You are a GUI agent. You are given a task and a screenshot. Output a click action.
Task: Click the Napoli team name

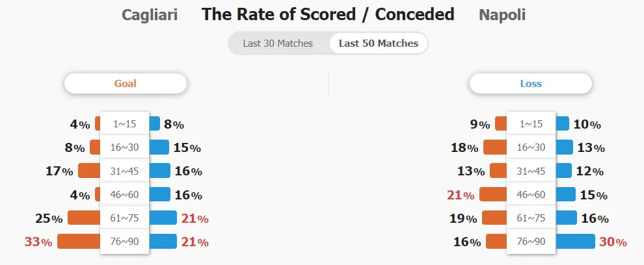click(x=502, y=15)
